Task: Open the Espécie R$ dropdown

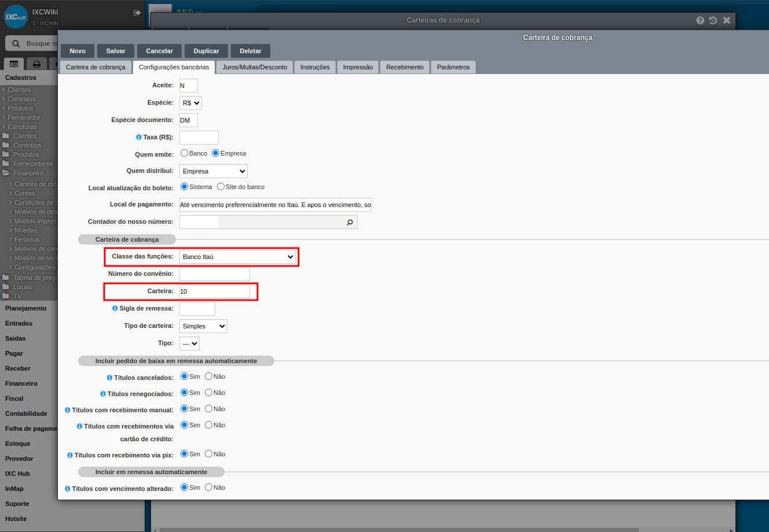Action: pyautogui.click(x=190, y=103)
